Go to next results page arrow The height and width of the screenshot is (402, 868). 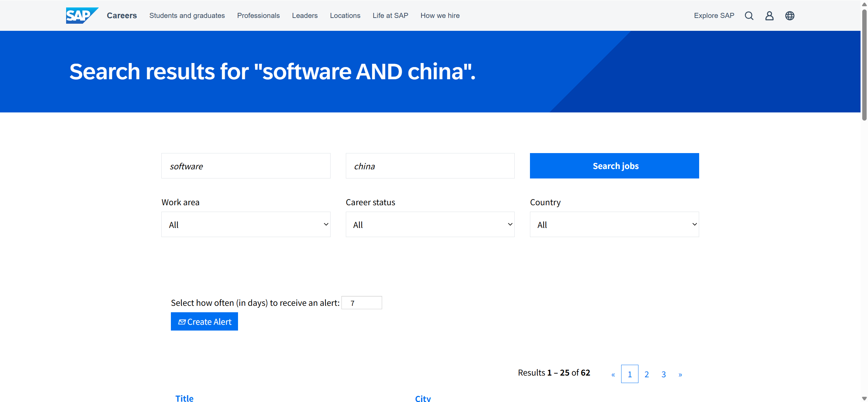point(680,374)
